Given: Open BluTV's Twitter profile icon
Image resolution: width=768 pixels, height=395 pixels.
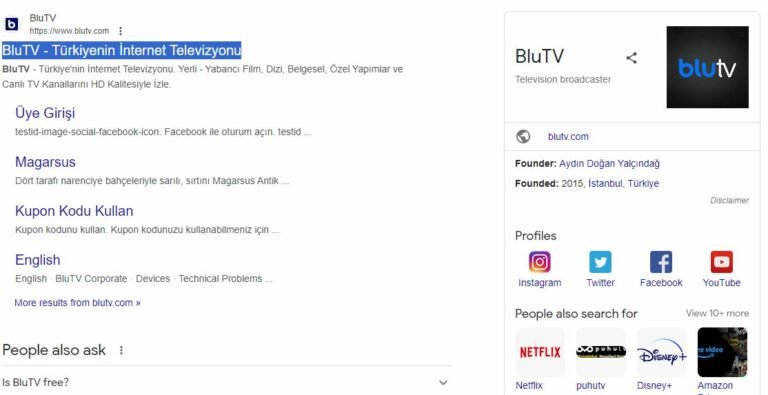Looking at the screenshot, I should [600, 262].
